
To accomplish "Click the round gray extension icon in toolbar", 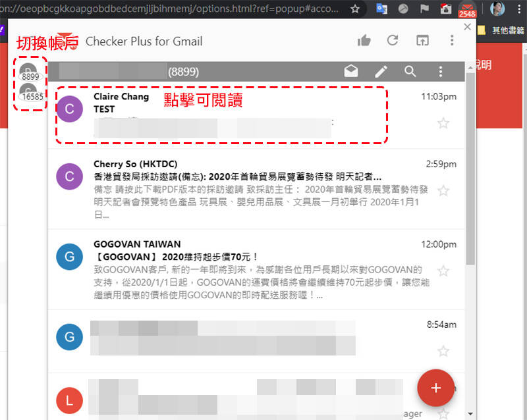I will 403,9.
